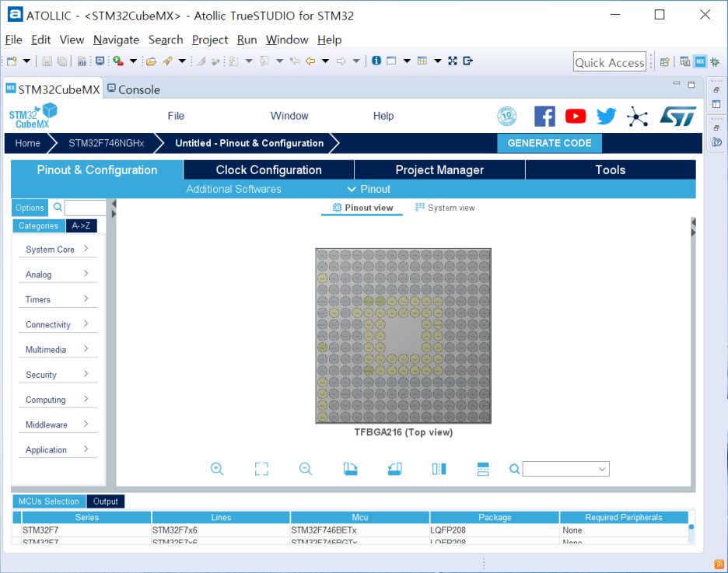
Task: Open the pin search combo box dropdown
Action: [602, 469]
